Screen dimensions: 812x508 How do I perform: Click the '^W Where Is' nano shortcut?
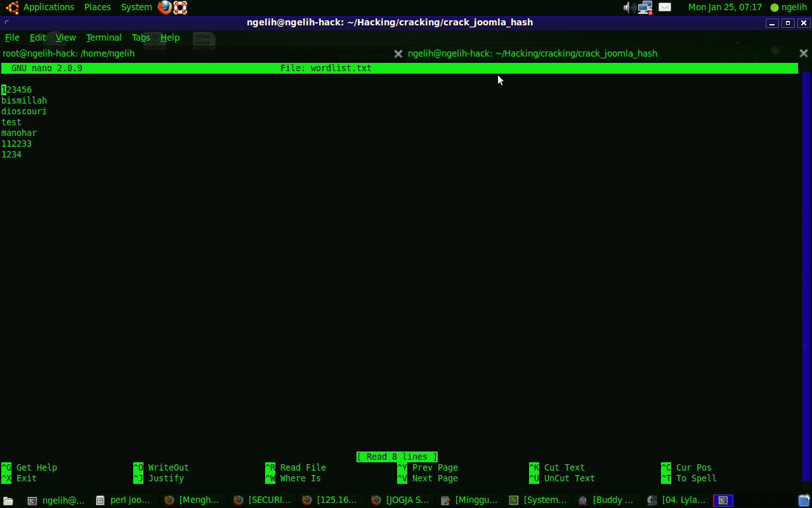point(293,478)
